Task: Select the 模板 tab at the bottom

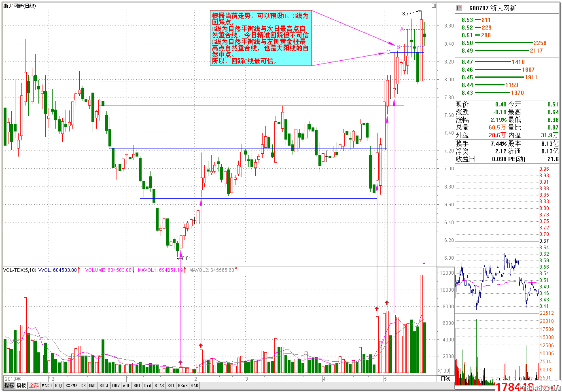Action: point(21,386)
